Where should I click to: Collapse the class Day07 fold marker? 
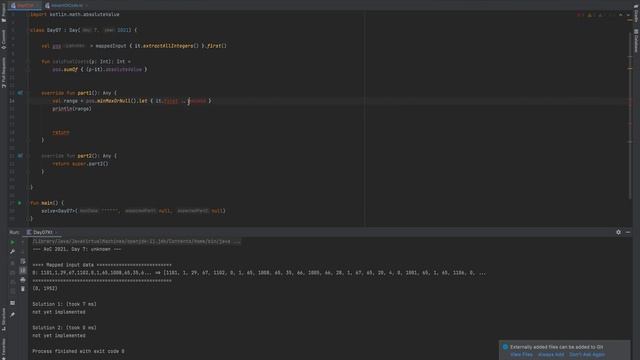[x=28, y=30]
